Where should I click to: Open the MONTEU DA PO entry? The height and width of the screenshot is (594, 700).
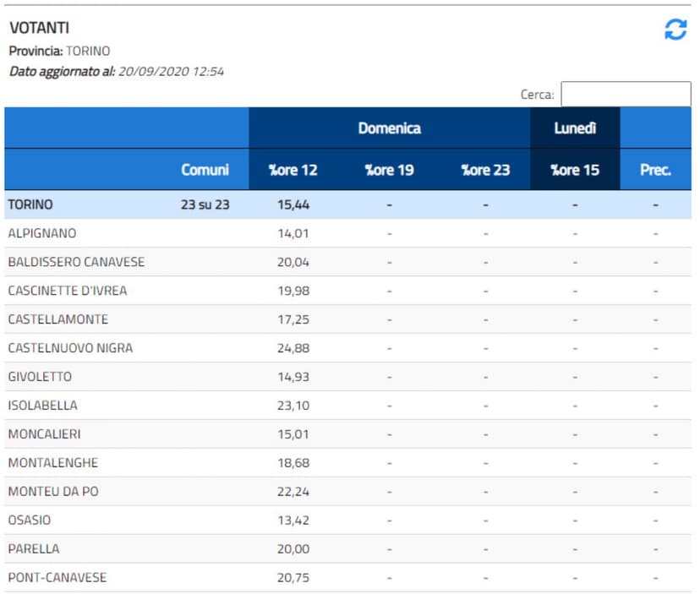coord(52,492)
